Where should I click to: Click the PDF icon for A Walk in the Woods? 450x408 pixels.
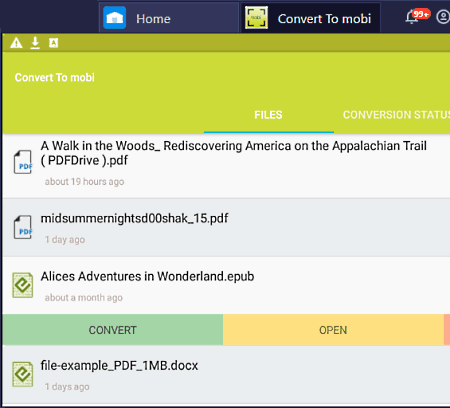23,162
